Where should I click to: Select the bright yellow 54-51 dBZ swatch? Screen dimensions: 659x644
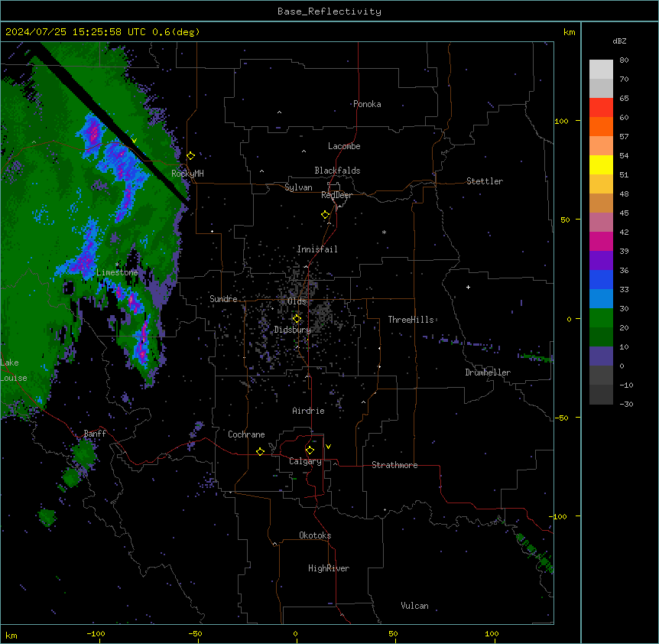601,164
